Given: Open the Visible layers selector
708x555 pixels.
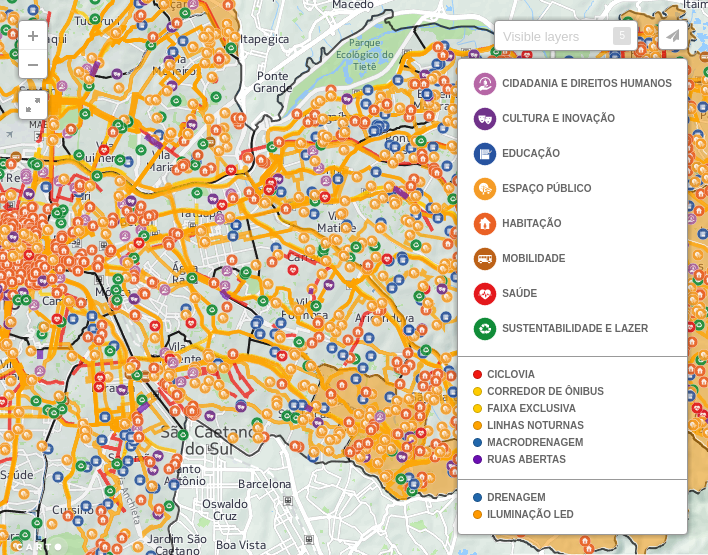Looking at the screenshot, I should click(566, 36).
